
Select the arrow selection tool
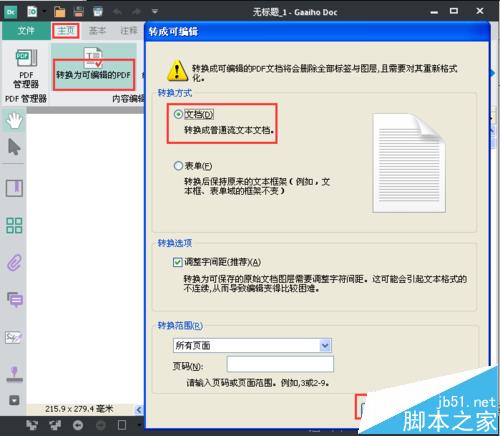pos(14,147)
